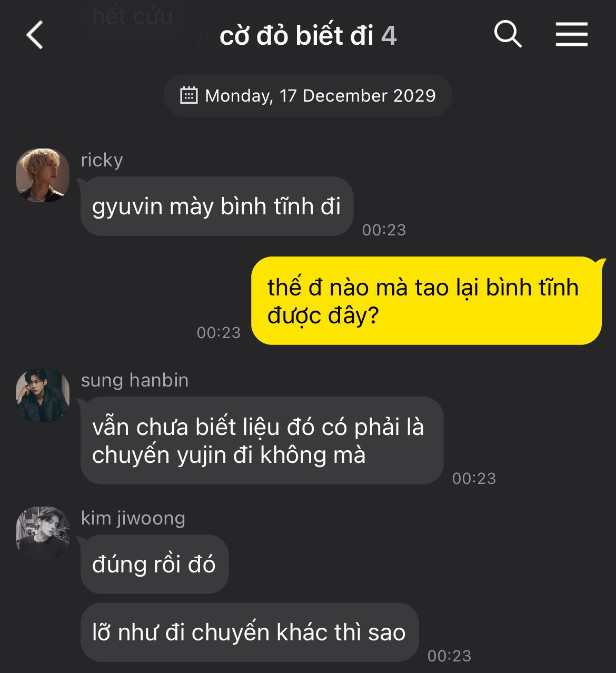Tap the sender name "sung hanbin"

tap(134, 380)
